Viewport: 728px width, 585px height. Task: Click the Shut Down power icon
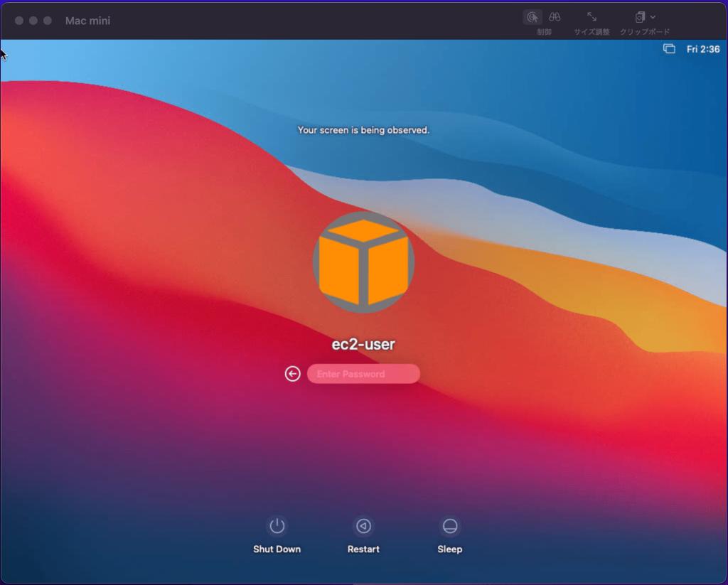pos(277,526)
